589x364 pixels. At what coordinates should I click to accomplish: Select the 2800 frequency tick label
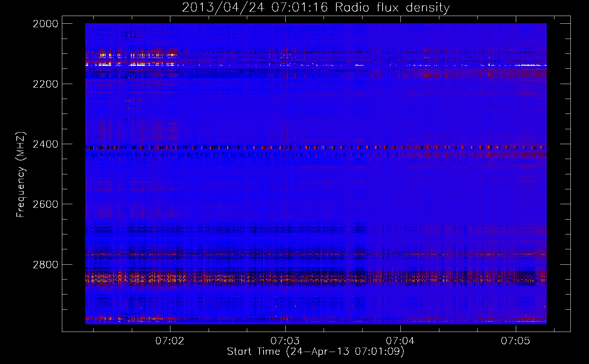point(46,265)
